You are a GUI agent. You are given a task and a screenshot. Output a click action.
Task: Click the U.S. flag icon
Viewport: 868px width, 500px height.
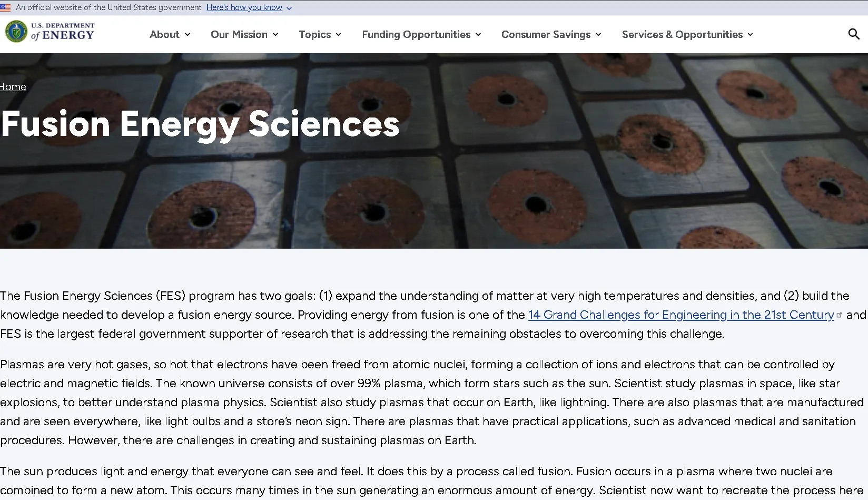click(x=6, y=7)
